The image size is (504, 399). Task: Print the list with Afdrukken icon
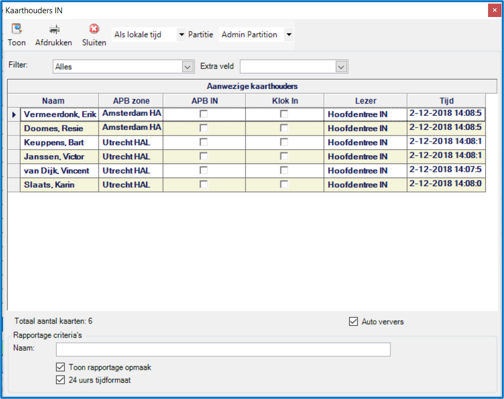tap(54, 30)
